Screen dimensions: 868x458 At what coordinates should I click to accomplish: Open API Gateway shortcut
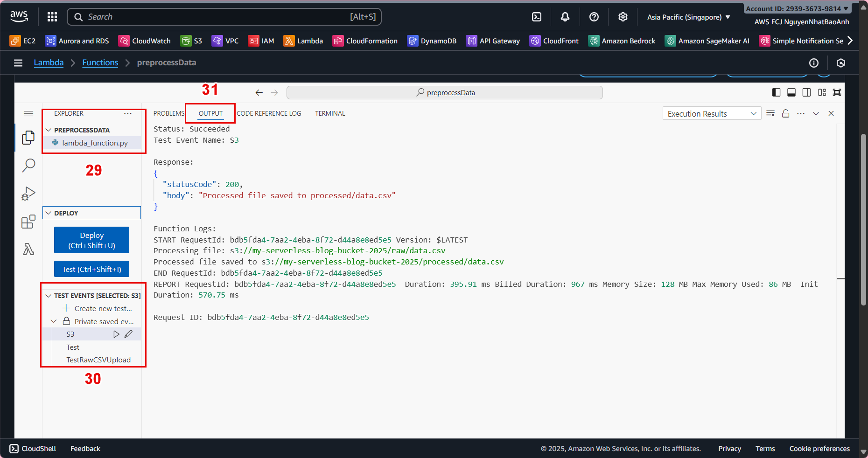pyautogui.click(x=493, y=41)
